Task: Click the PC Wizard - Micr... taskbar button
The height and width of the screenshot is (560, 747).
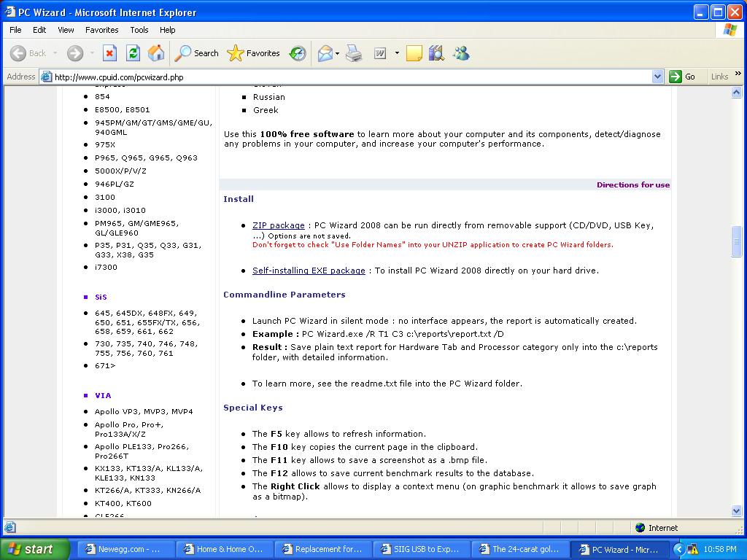Action: (x=619, y=549)
